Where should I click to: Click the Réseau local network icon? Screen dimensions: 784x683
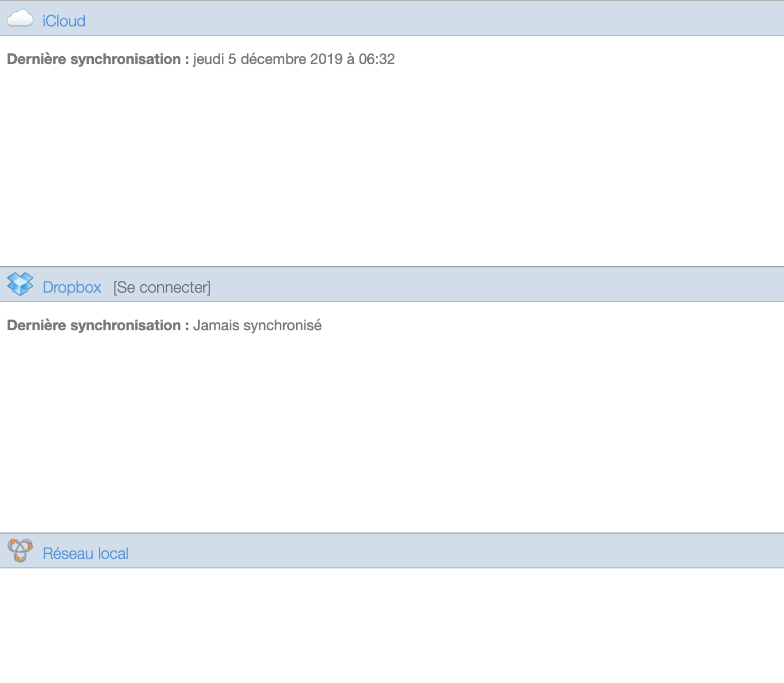(20, 550)
